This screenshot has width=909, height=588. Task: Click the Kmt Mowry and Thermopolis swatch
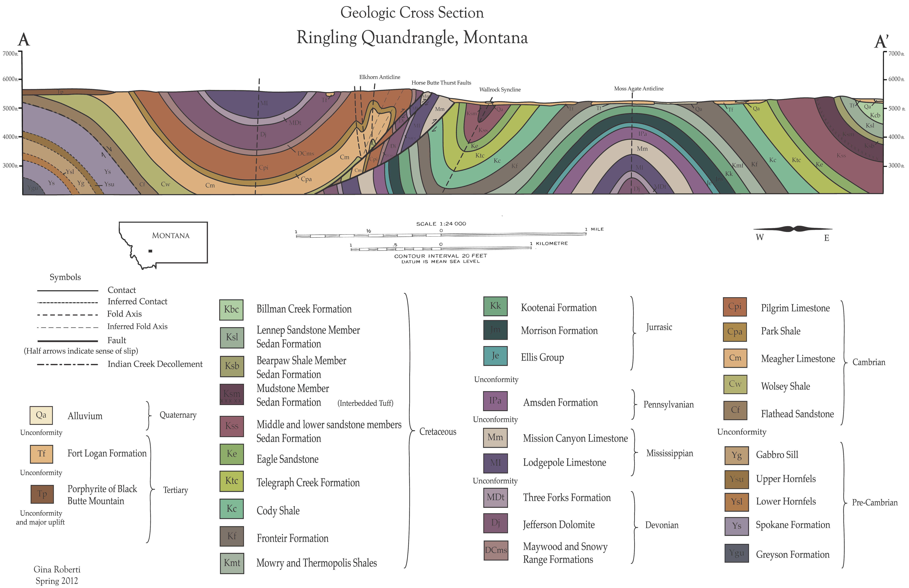coord(232,563)
